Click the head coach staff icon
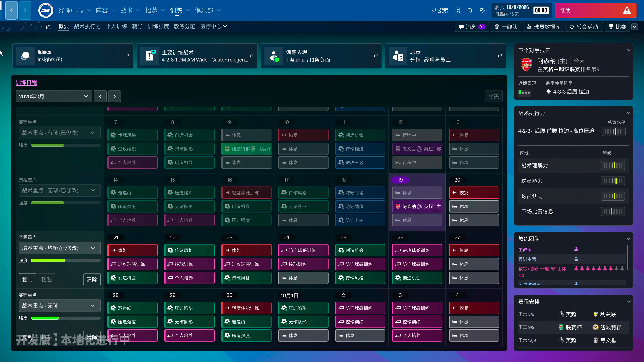This screenshot has width=644, height=362. click(576, 249)
